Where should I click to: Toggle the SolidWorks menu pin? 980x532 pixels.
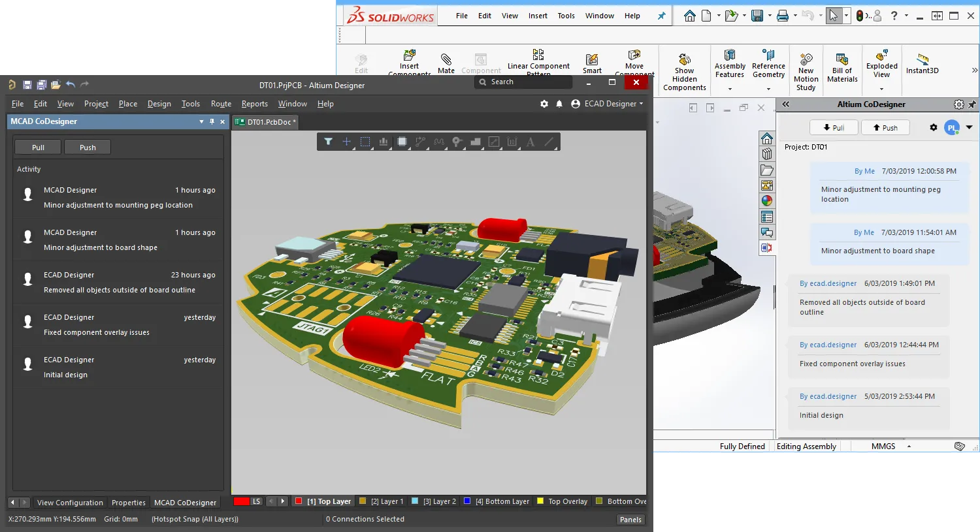661,16
